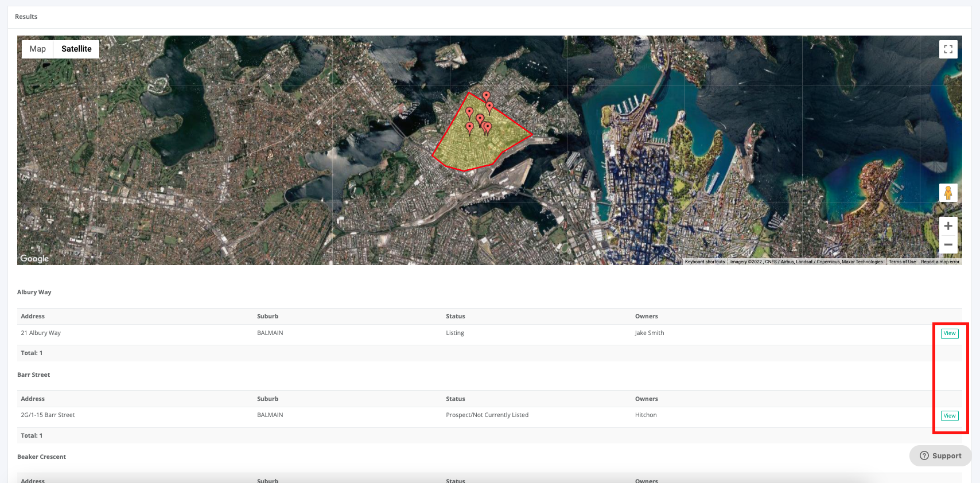Click Report a map error link
This screenshot has height=483, width=980.
940,262
